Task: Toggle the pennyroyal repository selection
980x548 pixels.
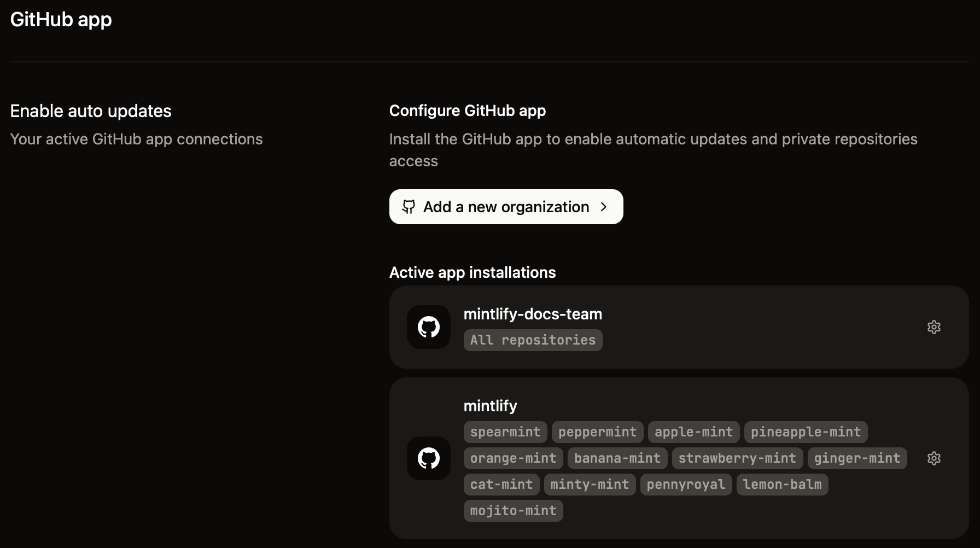Action: coord(685,484)
